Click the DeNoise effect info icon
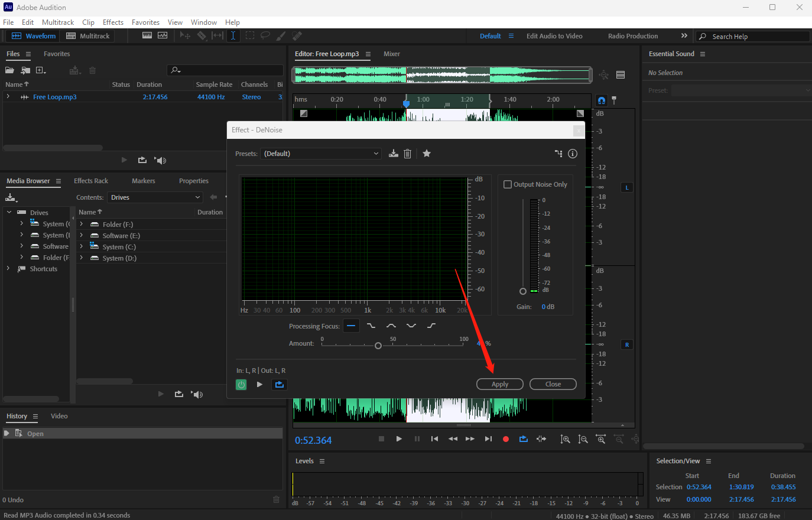The width and height of the screenshot is (812, 520). pos(573,154)
